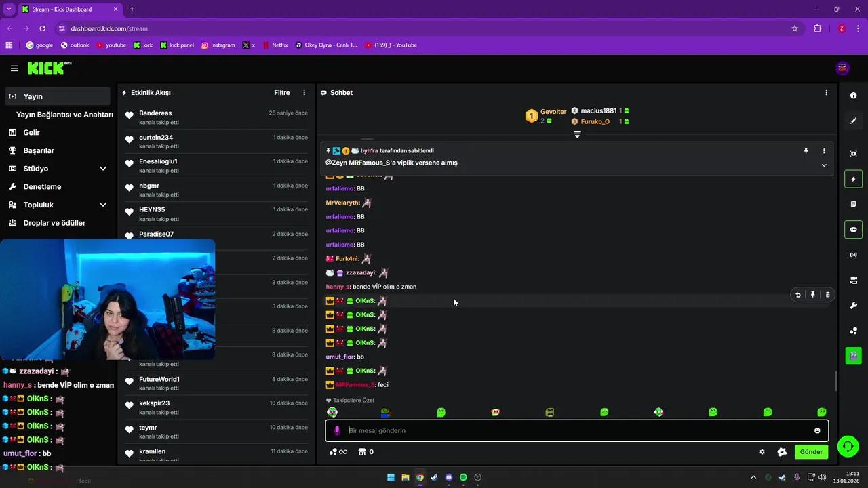Click the 7TV icon next to Gönder

782,451
